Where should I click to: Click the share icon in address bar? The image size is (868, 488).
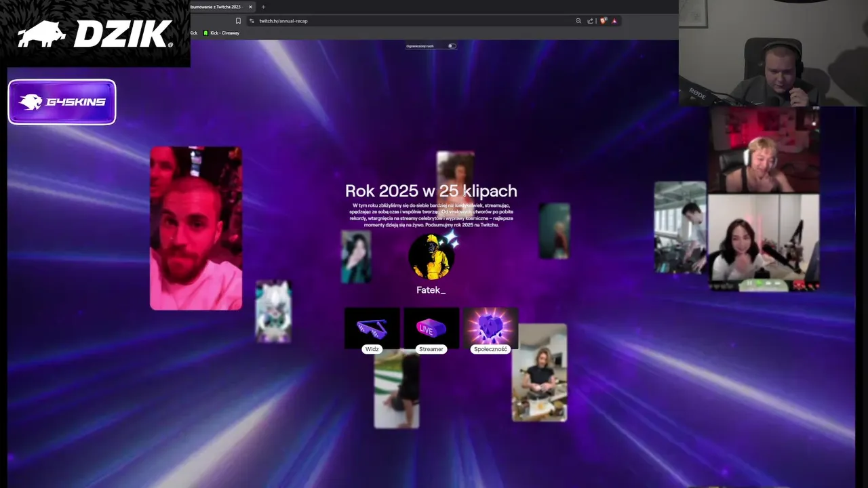[591, 21]
